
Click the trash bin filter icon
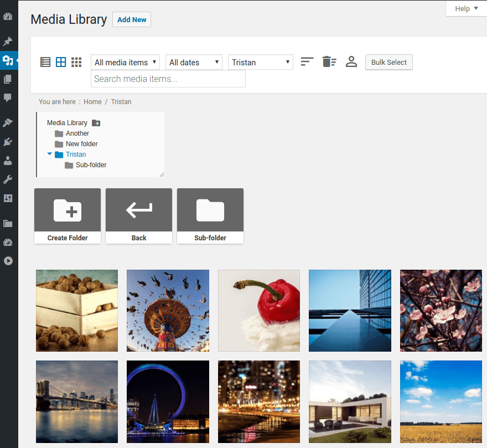[329, 61]
